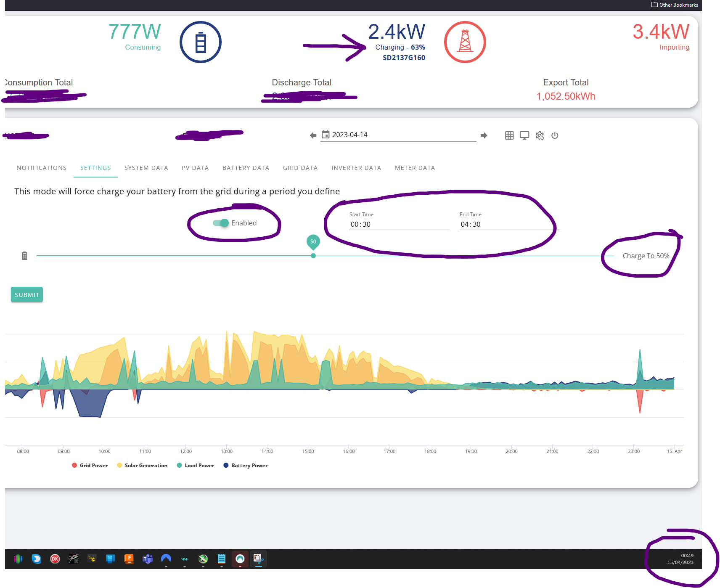
Task: Open Microsoft Teams from the taskbar
Action: tap(148, 559)
